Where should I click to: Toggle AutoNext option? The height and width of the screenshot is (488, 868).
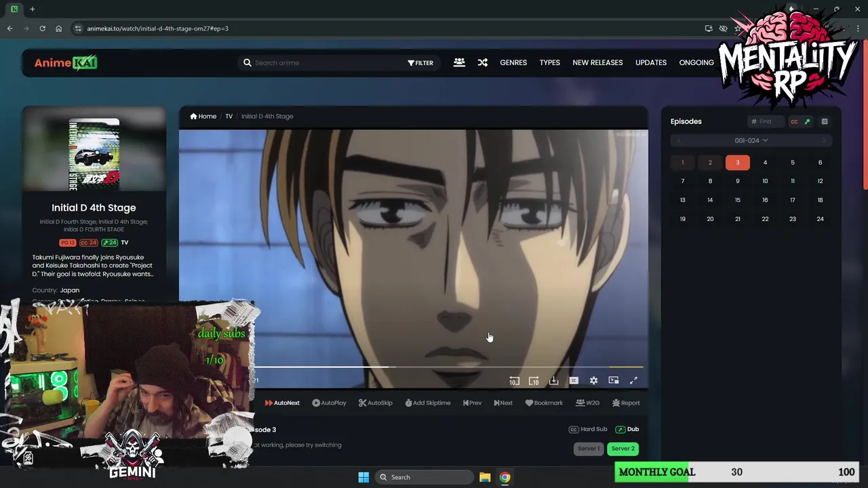(x=282, y=403)
